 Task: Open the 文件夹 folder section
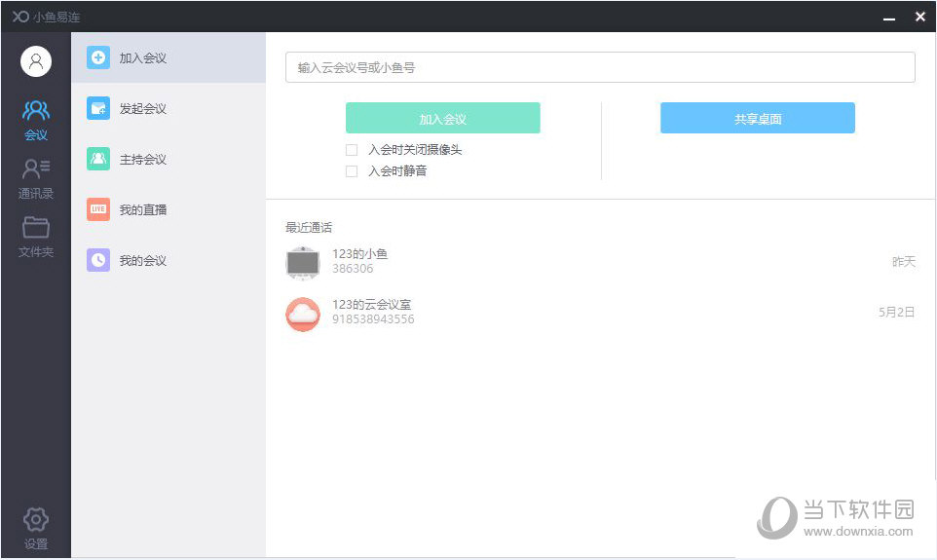tap(36, 238)
